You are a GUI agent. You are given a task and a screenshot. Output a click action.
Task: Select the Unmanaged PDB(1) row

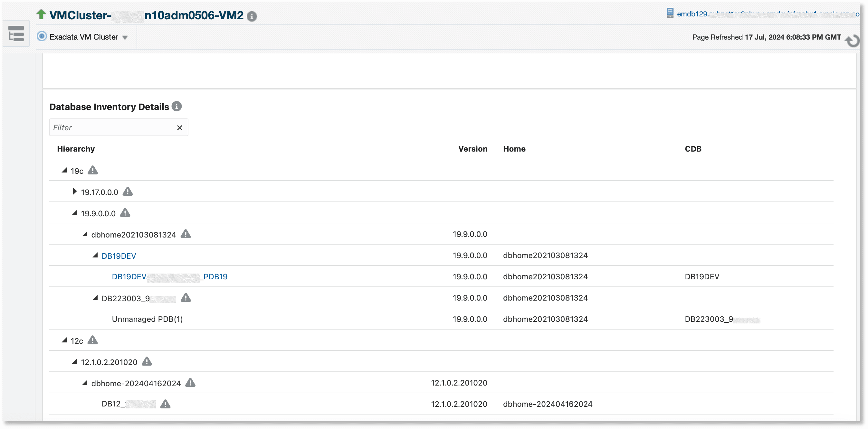[x=147, y=319]
